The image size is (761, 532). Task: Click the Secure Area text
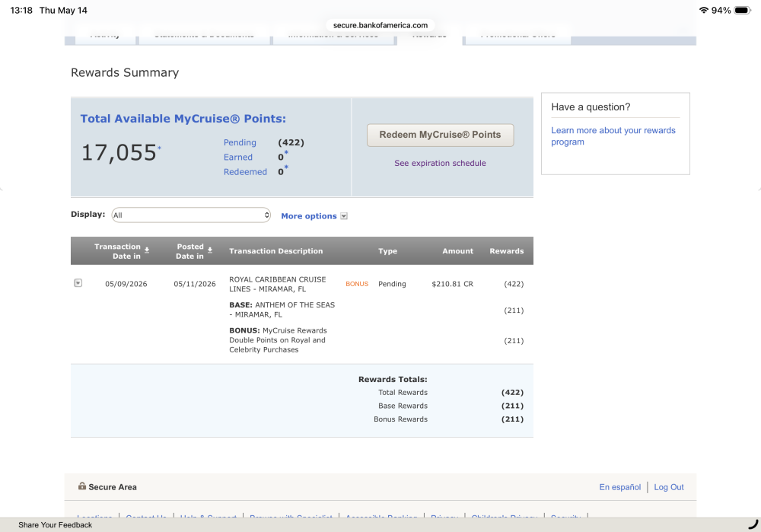(113, 487)
